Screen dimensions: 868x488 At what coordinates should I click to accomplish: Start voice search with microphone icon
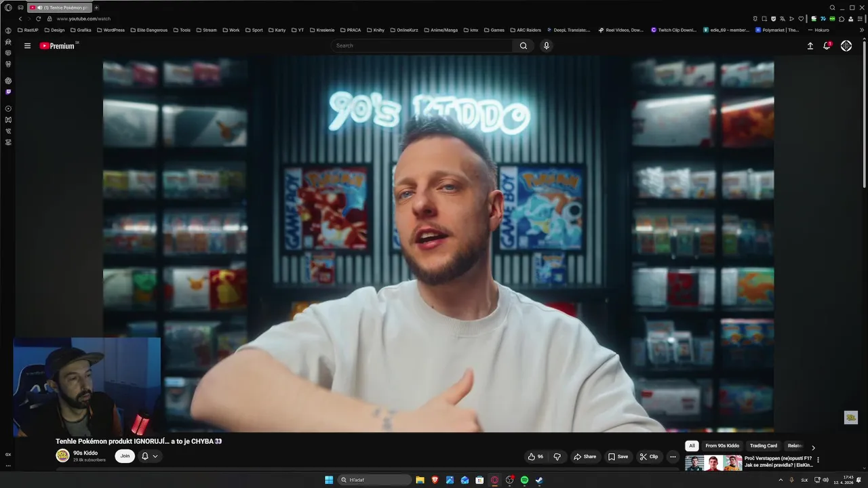[546, 45]
